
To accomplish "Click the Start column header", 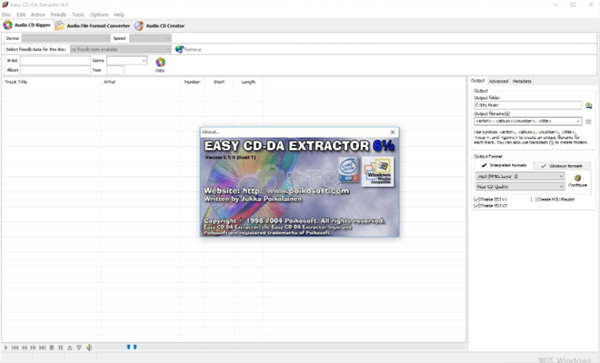I will tap(219, 82).
